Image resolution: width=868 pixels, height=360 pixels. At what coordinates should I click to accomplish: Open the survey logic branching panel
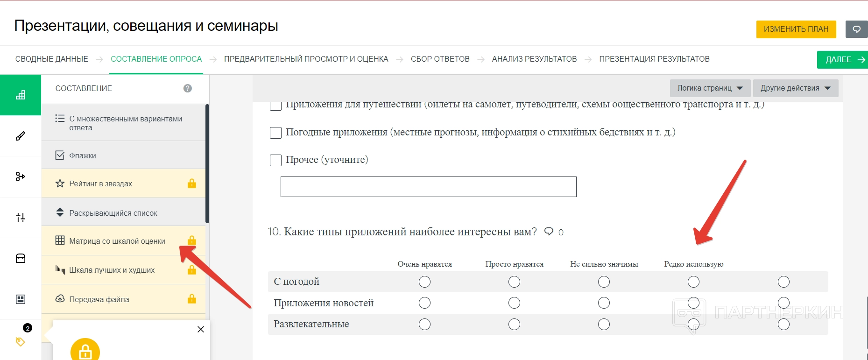[21, 176]
